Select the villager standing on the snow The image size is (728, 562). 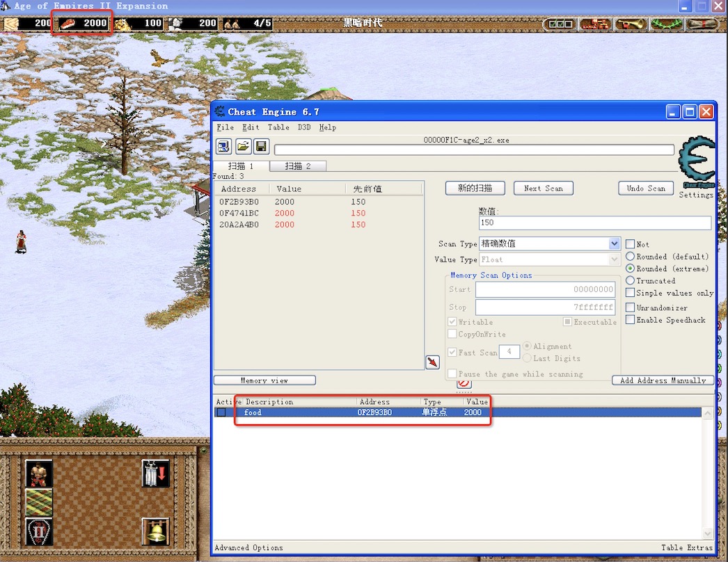point(21,242)
